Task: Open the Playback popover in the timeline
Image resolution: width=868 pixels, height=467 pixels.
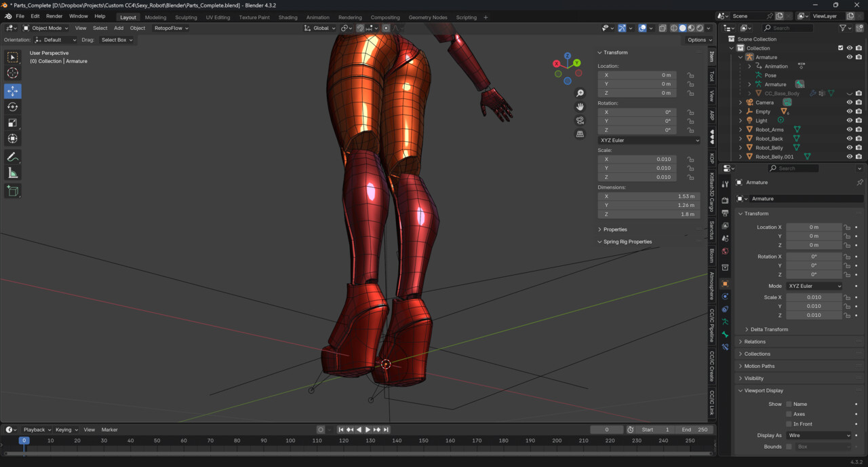Action: tap(37, 430)
